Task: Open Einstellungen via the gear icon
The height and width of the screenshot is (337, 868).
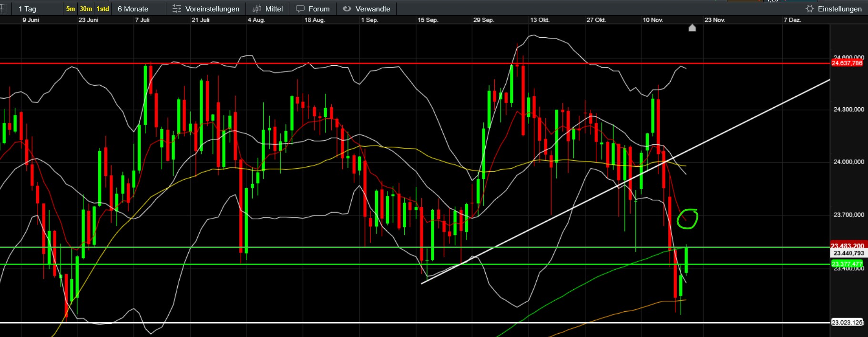Action: (809, 9)
